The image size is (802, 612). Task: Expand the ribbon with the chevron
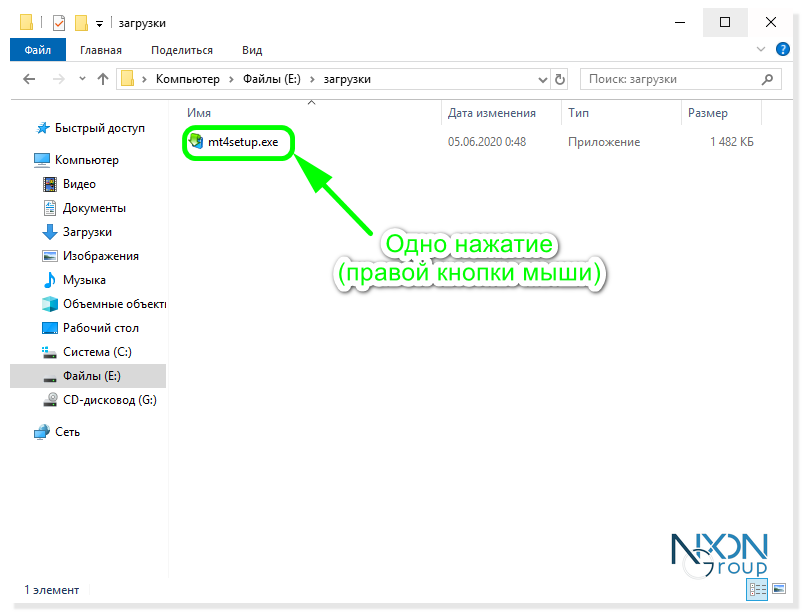click(761, 50)
